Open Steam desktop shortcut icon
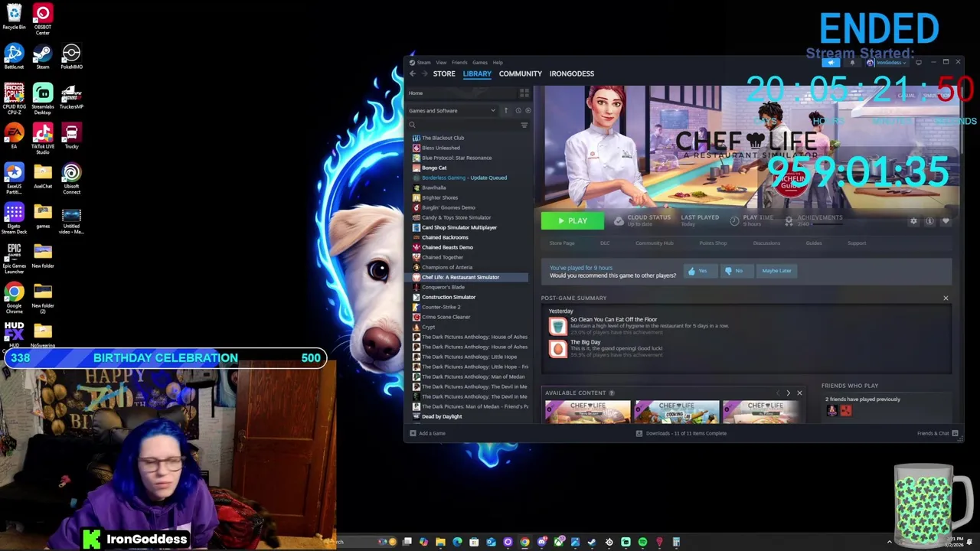The height and width of the screenshot is (551, 980). [43, 57]
